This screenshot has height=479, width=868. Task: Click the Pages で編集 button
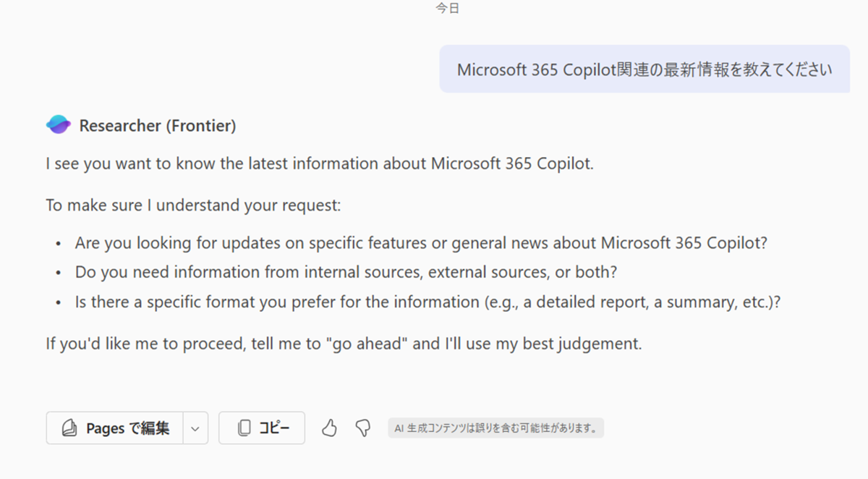click(115, 428)
